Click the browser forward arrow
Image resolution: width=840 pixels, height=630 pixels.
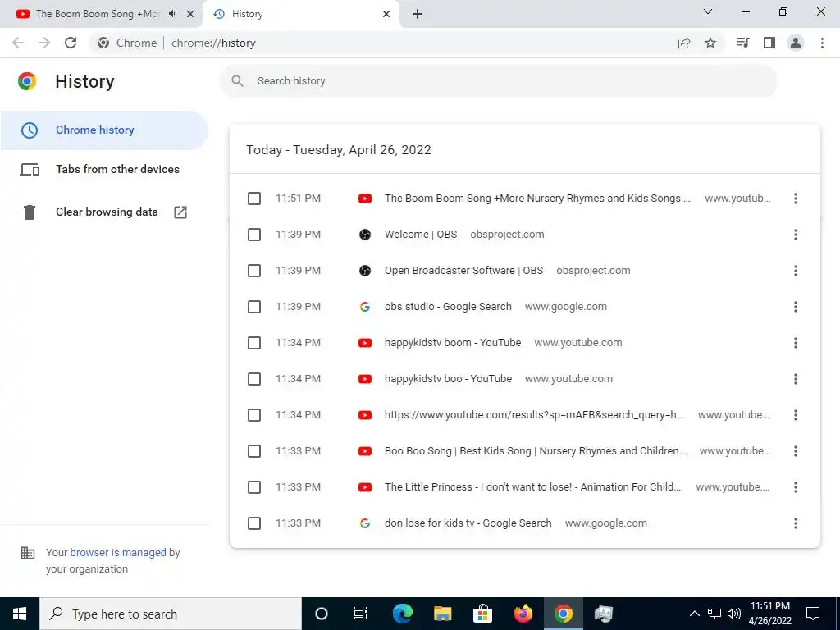point(44,43)
